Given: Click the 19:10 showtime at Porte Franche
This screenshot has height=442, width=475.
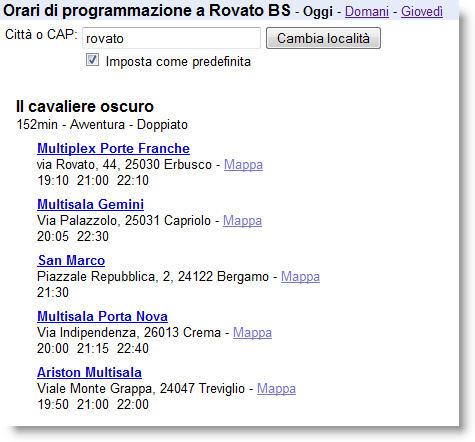Looking at the screenshot, I should [53, 180].
